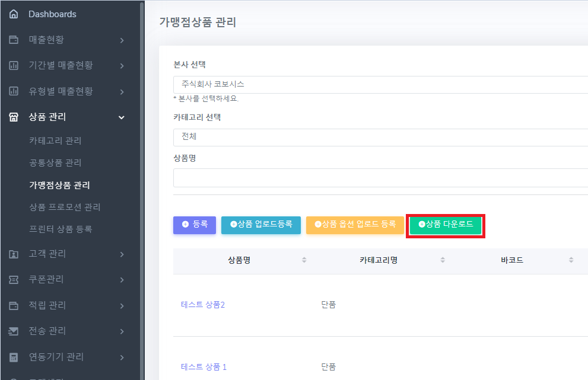
Task: Expand the 매출현황 submenu chevron
Action: point(122,40)
